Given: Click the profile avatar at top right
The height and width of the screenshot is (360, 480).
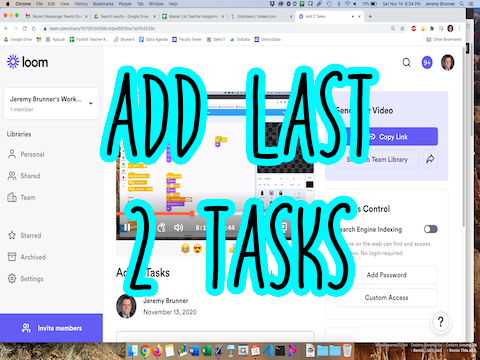Looking at the screenshot, I should tap(447, 62).
